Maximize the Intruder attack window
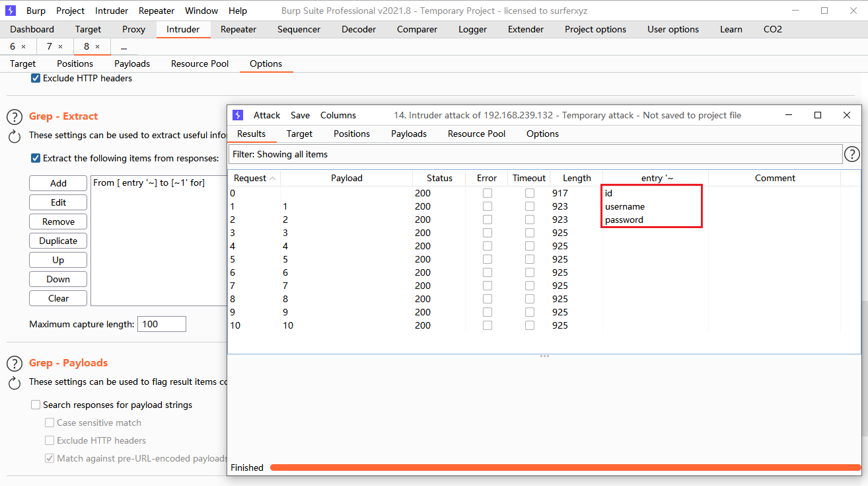868x486 pixels. tap(818, 115)
